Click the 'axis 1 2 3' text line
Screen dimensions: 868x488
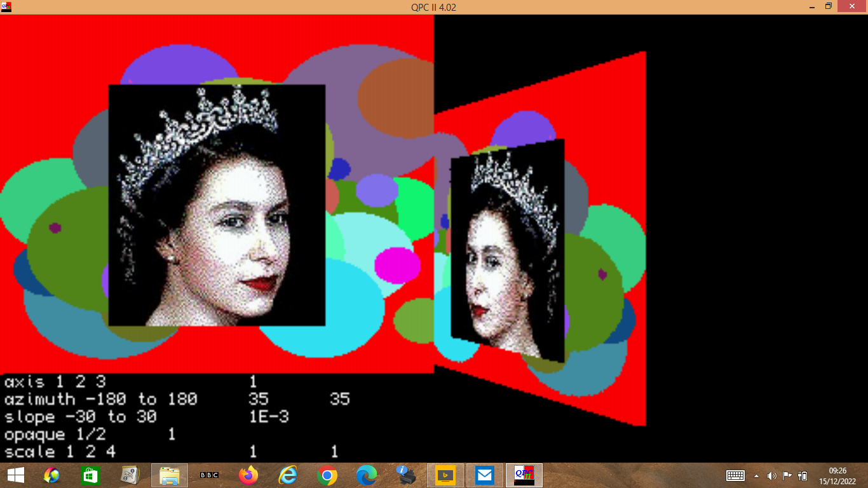click(x=55, y=382)
